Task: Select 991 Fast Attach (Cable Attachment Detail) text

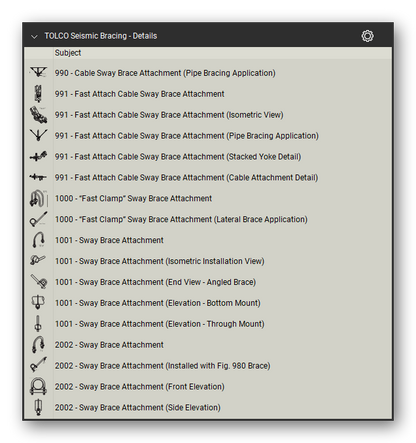Action: [186, 178]
